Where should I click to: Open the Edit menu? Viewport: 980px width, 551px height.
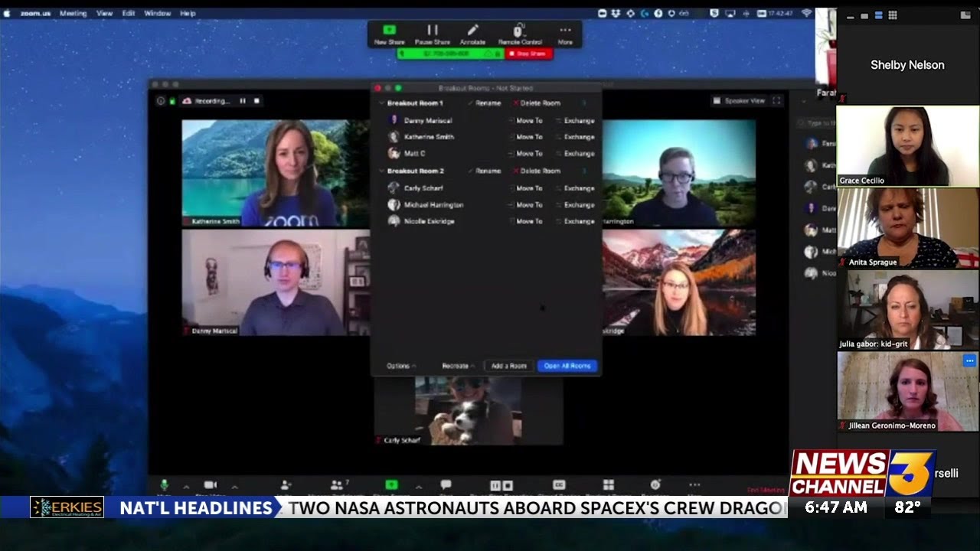pos(129,13)
